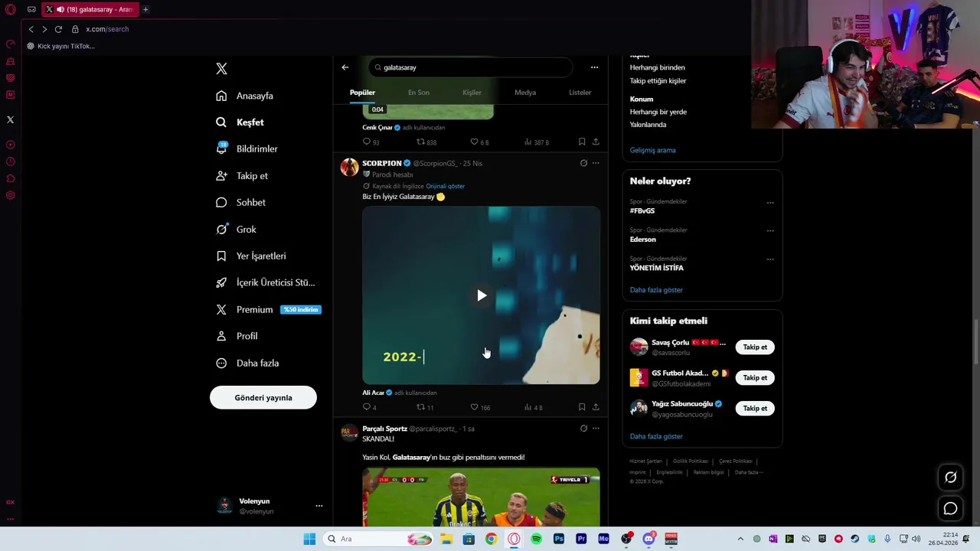Open İçerik Üreticisi Stüdyo from sidebar

265,282
